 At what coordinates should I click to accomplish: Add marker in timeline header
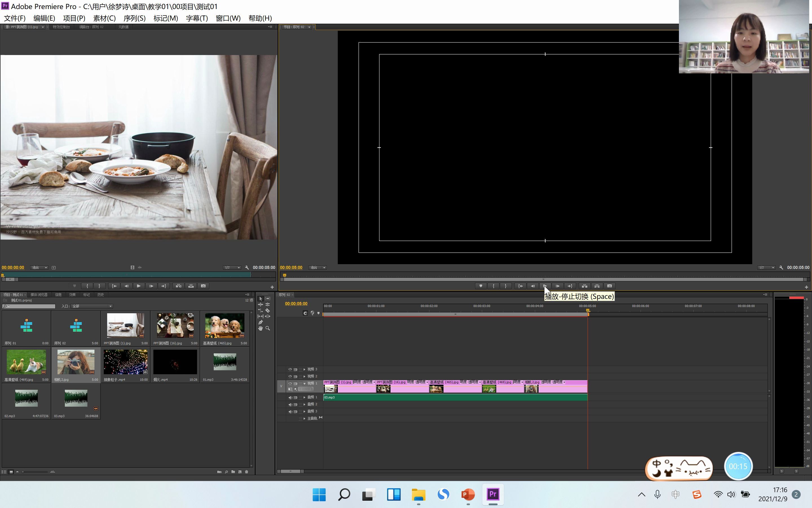[x=318, y=313]
